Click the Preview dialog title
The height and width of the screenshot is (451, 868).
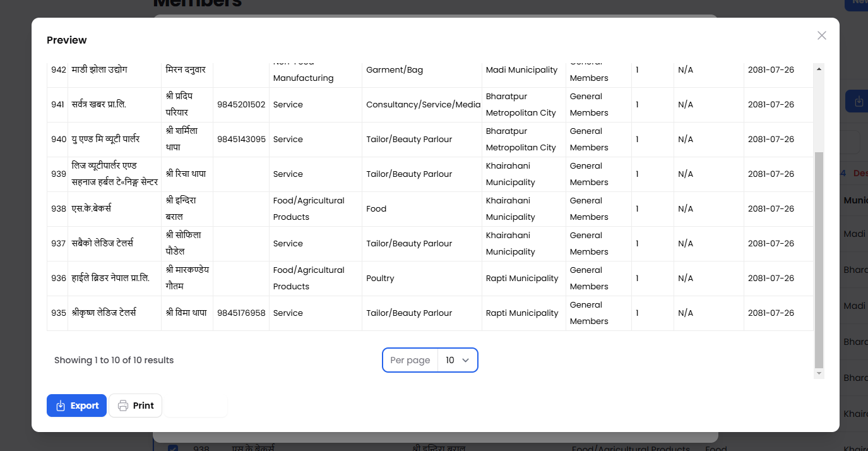[67, 40]
